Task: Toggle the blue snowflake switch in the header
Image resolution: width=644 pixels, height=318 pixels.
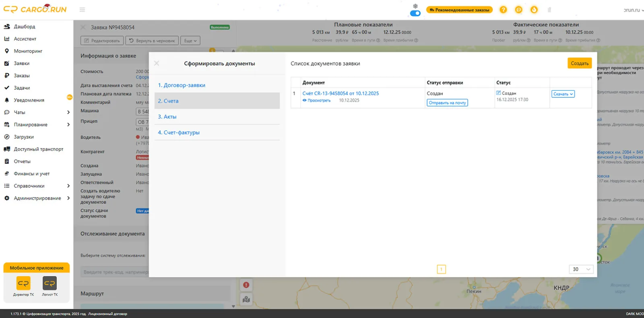Action: [x=415, y=13]
